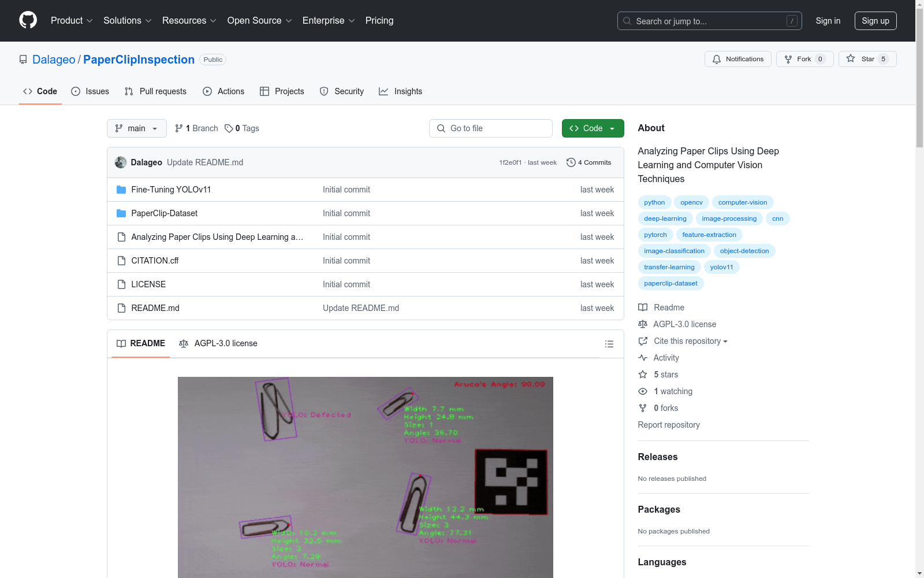Expand the Solutions menu

point(128,20)
